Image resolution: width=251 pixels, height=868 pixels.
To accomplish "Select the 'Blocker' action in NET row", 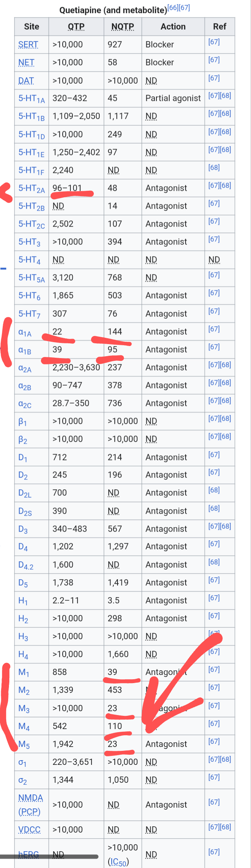I will pyautogui.click(x=160, y=62).
